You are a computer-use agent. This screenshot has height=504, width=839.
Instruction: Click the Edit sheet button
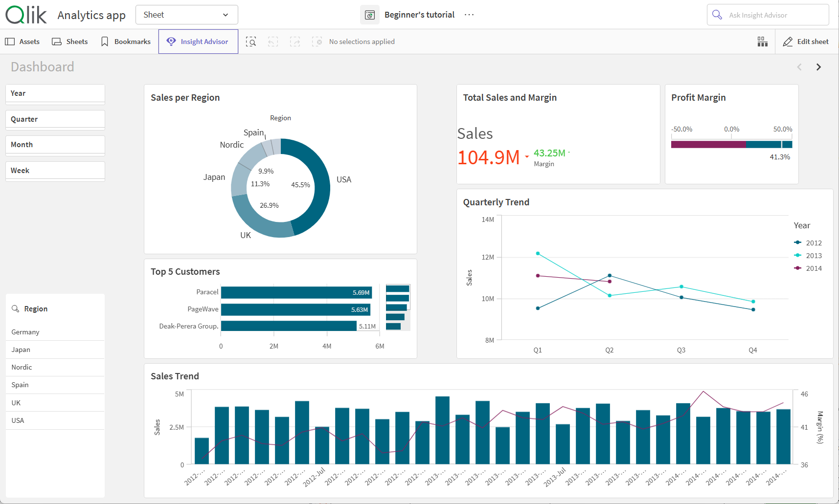(x=806, y=42)
